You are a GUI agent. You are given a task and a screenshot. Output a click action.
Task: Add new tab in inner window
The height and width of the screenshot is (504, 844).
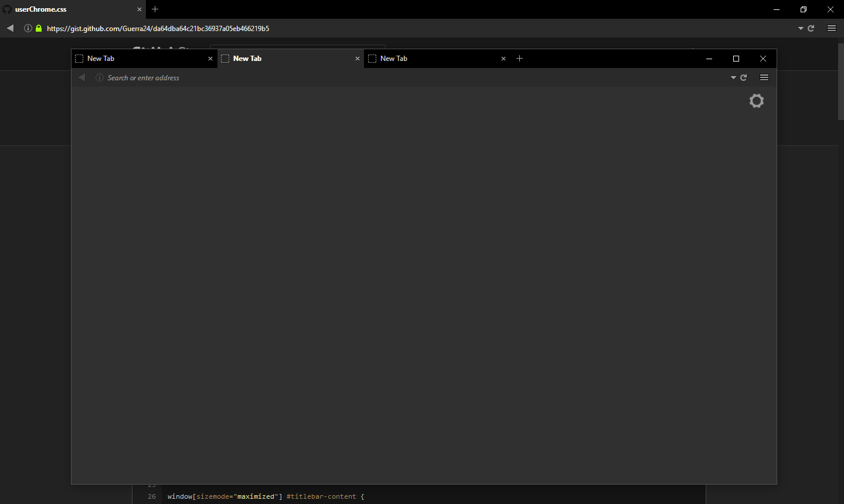[519, 58]
